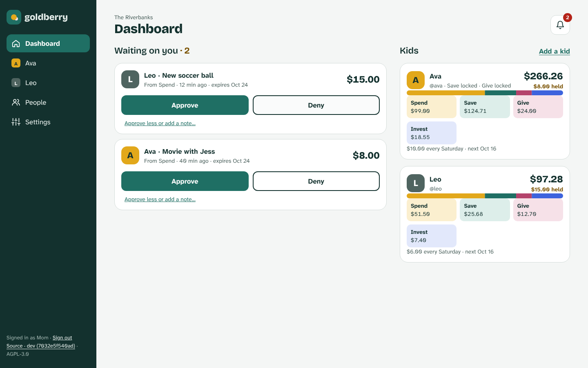
Task: Go to Settings in sidebar
Action: pos(48,122)
